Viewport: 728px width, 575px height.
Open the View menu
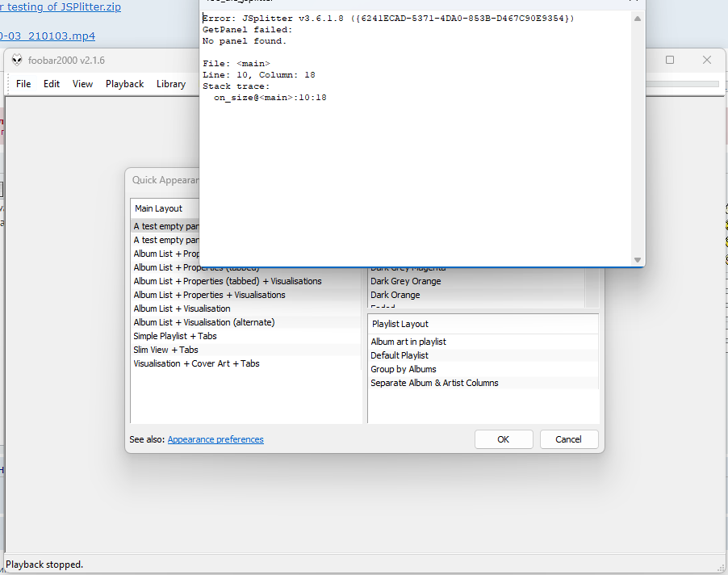(x=82, y=84)
